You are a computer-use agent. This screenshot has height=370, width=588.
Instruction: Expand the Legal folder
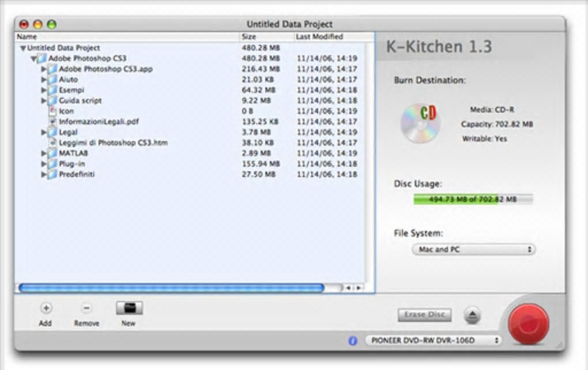coord(43,132)
